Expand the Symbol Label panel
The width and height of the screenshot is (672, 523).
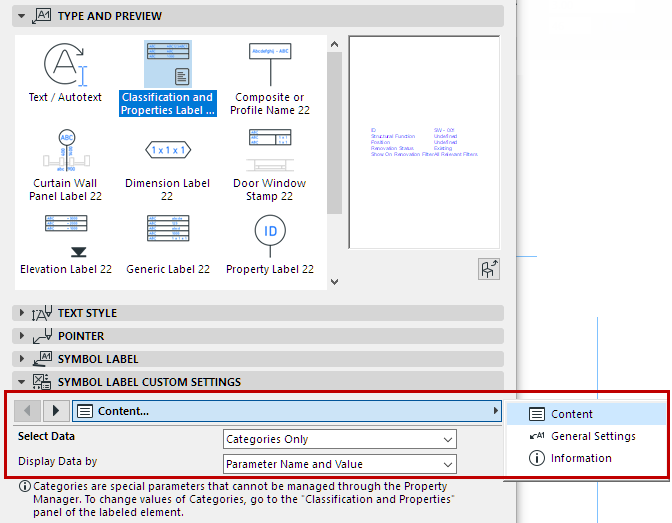point(21,358)
